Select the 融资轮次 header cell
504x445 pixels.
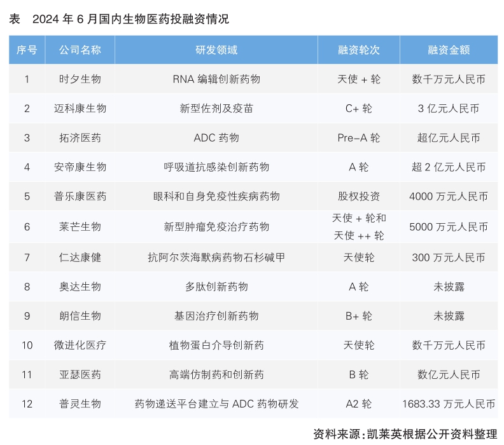click(358, 50)
